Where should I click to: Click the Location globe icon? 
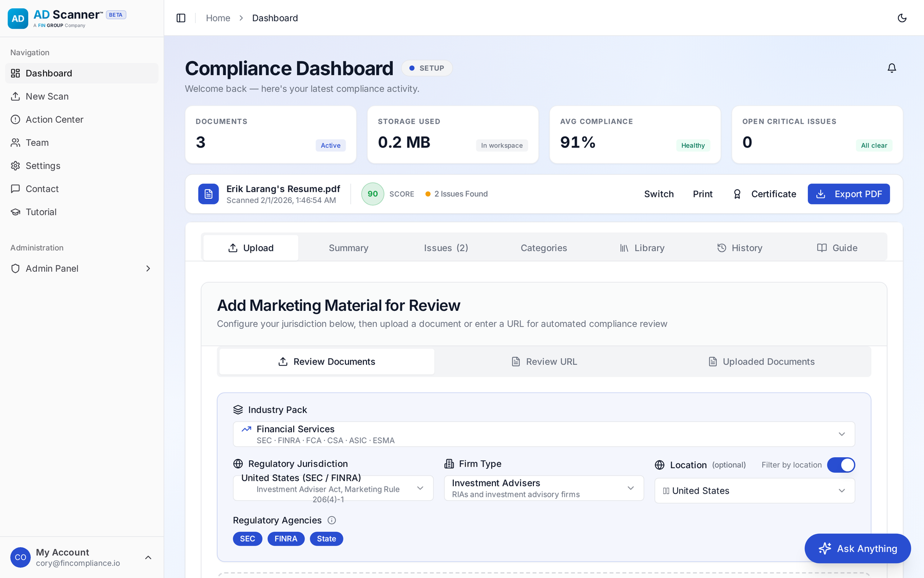click(x=660, y=465)
